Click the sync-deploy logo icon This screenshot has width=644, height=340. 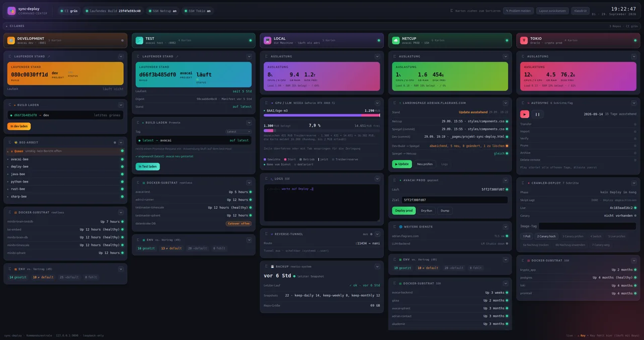coord(12,11)
